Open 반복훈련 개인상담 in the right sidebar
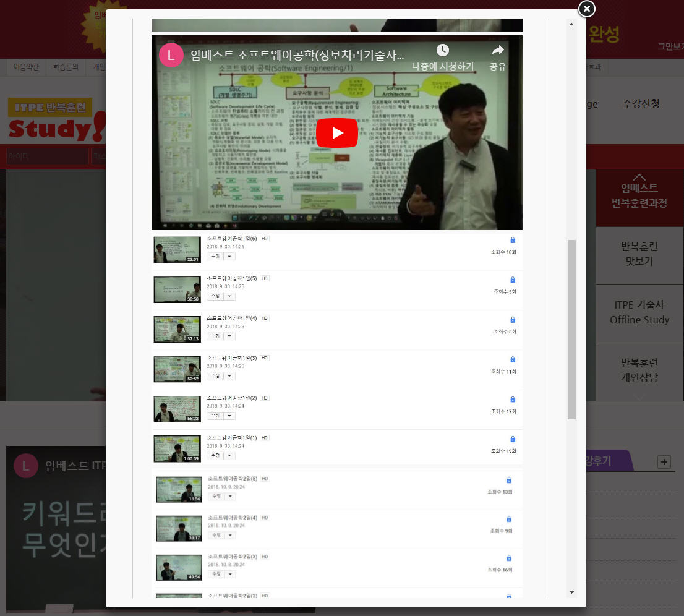684x616 pixels. (639, 370)
